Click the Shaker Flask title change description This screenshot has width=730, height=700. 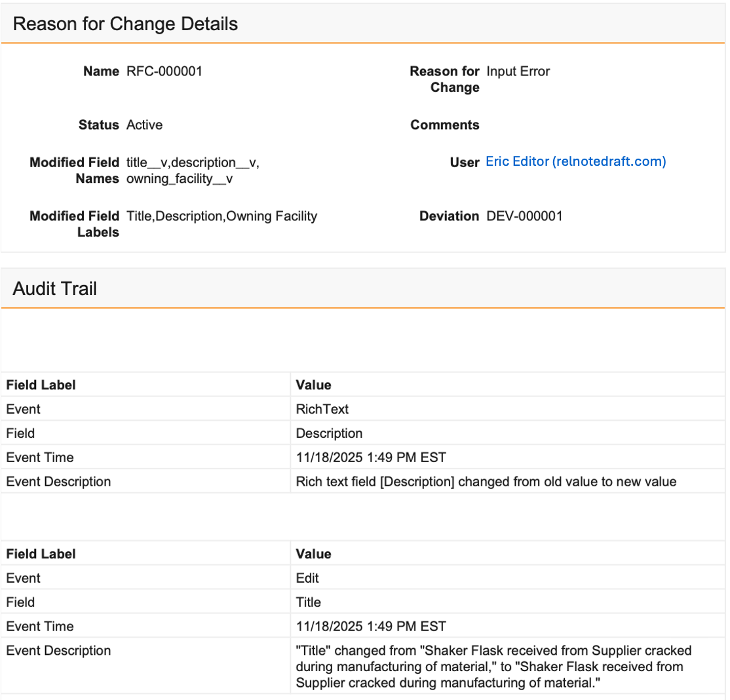point(493,667)
